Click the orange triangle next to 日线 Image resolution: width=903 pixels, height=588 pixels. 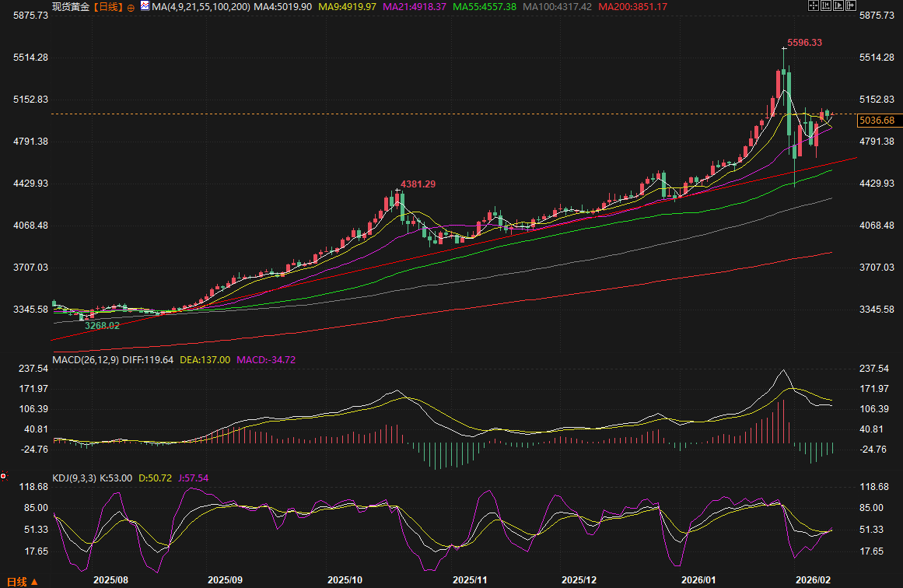(x=35, y=581)
